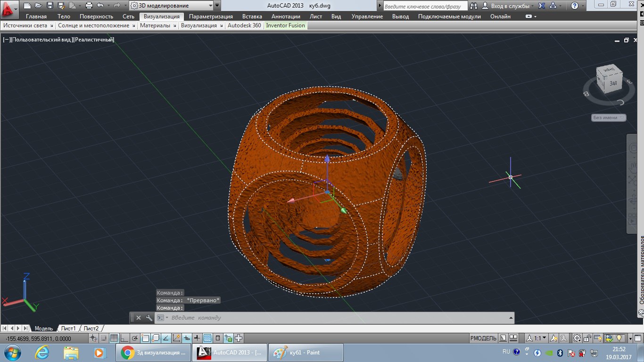Toggle Grid Display in status bar
Image resolution: width=644 pixels, height=362 pixels.
114,338
